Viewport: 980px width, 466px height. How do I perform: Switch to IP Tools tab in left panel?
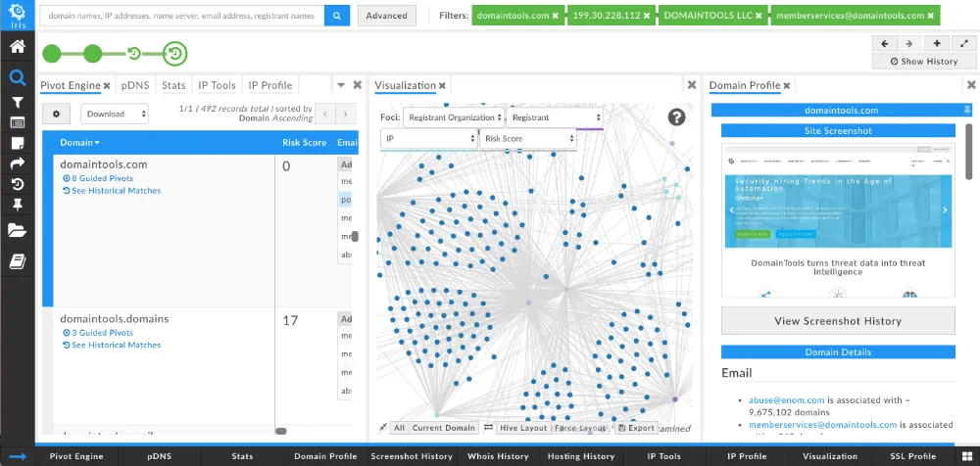pos(217,85)
